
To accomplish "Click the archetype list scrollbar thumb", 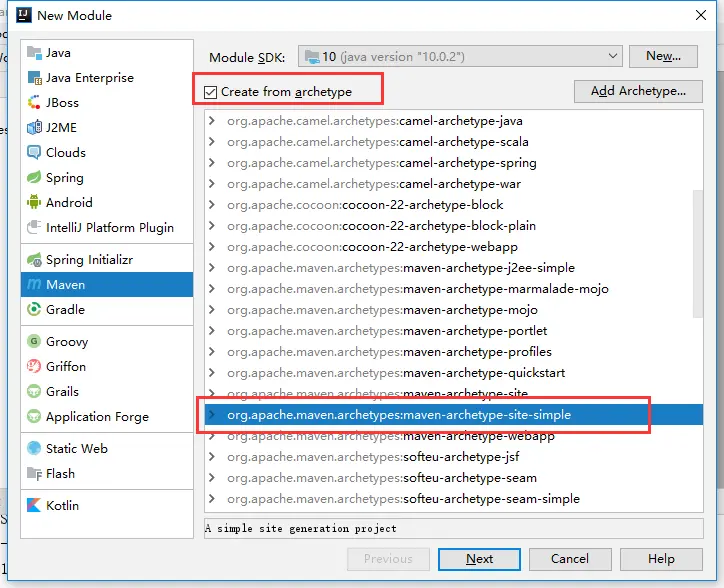I will (x=698, y=253).
